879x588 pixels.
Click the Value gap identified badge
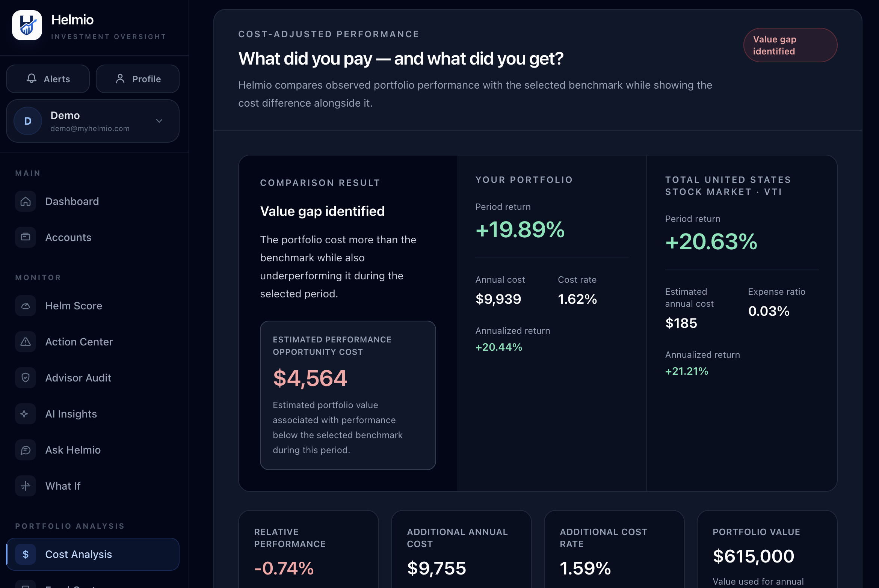tap(790, 45)
